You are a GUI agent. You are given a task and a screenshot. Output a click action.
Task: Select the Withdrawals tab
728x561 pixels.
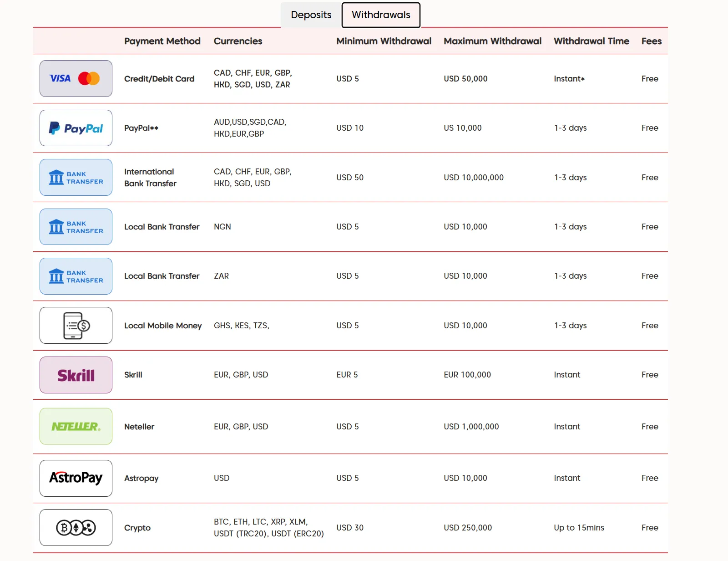381,15
